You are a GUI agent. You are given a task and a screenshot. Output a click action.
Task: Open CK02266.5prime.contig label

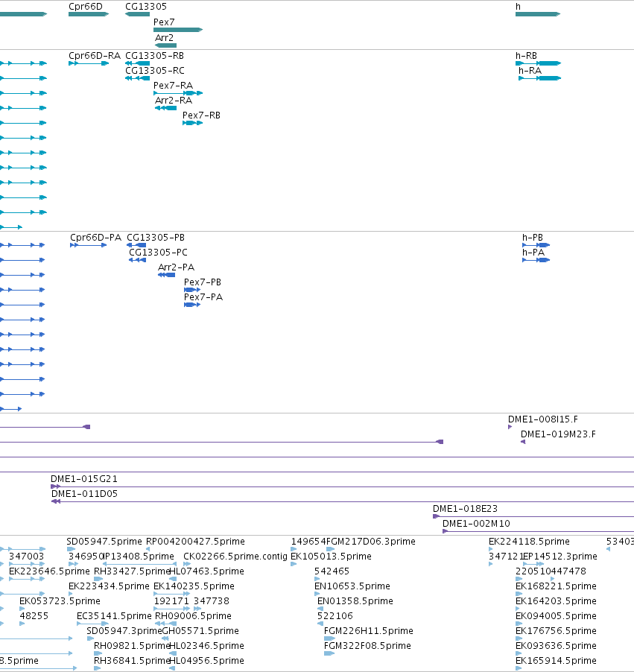tap(235, 557)
